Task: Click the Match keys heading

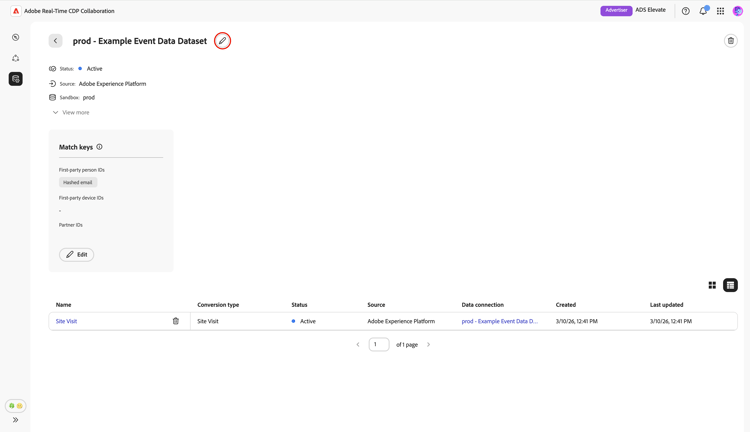Action: coord(76,147)
